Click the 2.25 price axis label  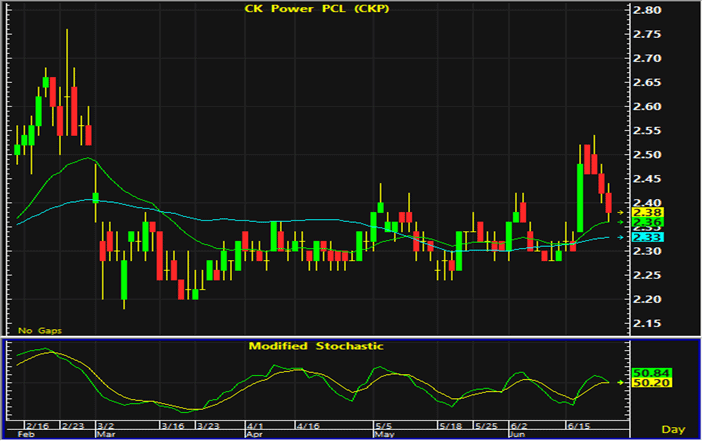click(647, 275)
